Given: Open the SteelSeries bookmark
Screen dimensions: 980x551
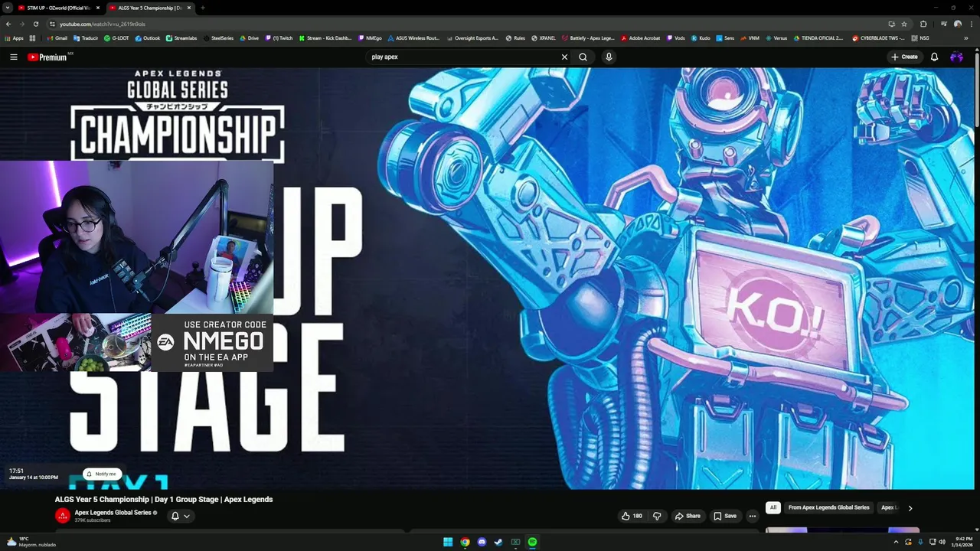Looking at the screenshot, I should [218, 37].
